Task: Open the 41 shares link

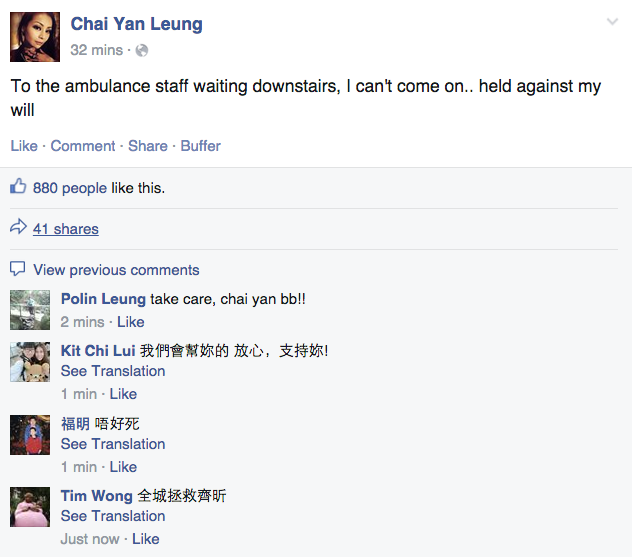Action: pyautogui.click(x=66, y=229)
